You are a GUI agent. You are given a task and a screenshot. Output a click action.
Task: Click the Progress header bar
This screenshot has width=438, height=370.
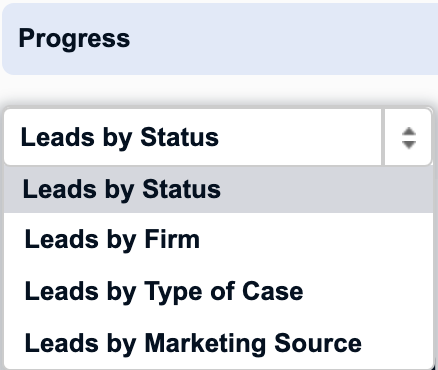[220, 39]
